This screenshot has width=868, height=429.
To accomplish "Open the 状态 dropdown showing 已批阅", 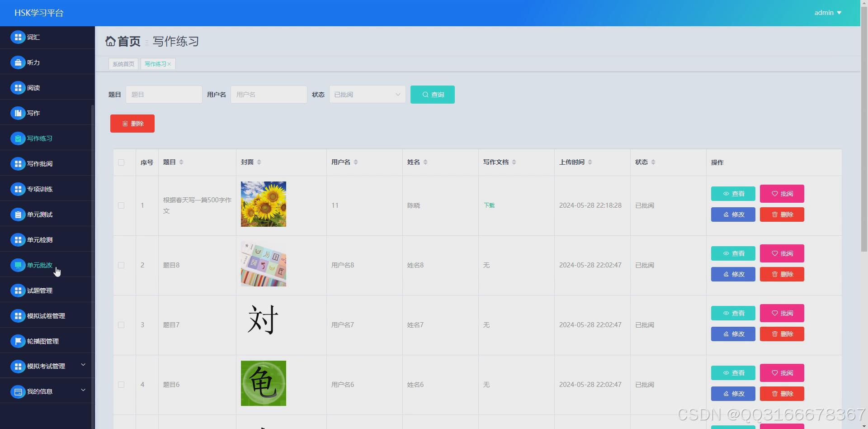I will 367,95.
